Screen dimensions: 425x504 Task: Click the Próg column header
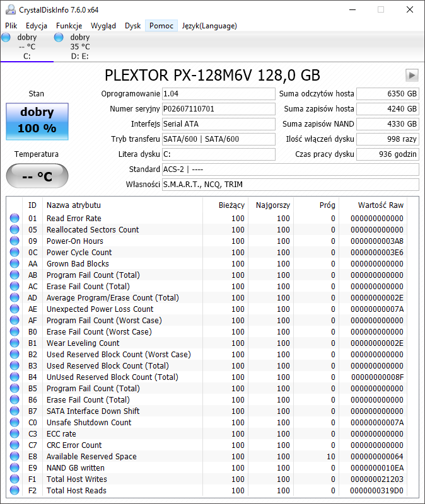click(316, 205)
